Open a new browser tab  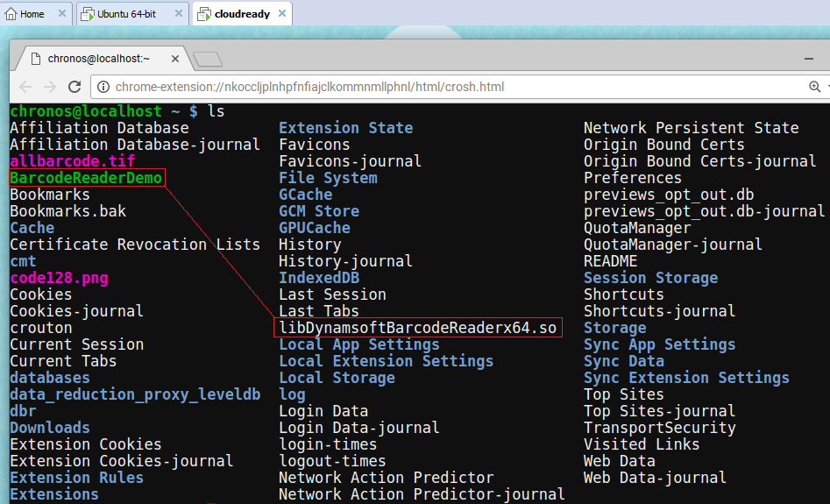pyautogui.click(x=208, y=59)
